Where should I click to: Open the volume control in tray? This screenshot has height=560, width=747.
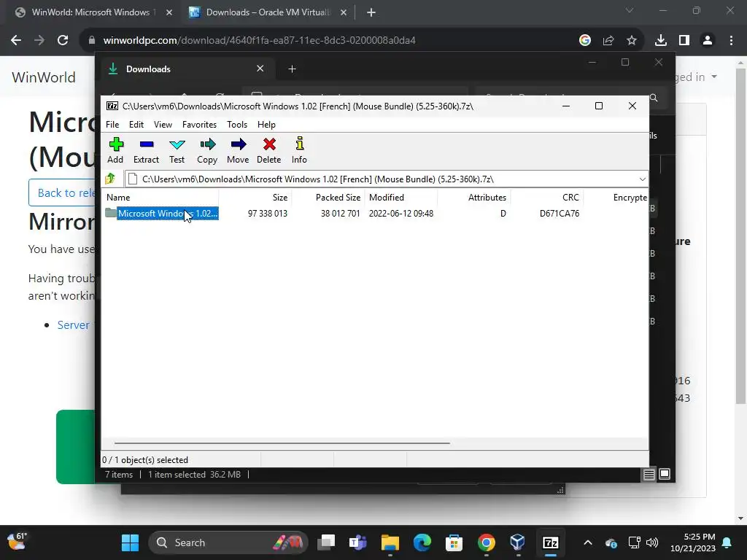pyautogui.click(x=651, y=542)
